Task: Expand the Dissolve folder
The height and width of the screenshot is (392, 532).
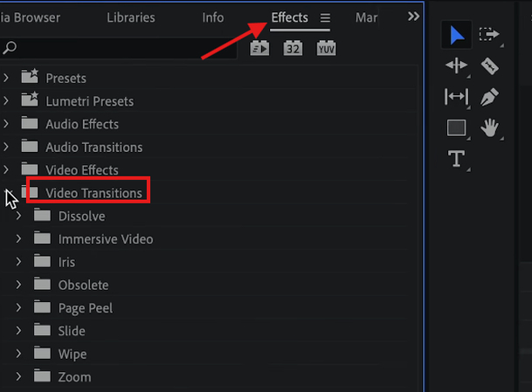Action: pyautogui.click(x=18, y=216)
